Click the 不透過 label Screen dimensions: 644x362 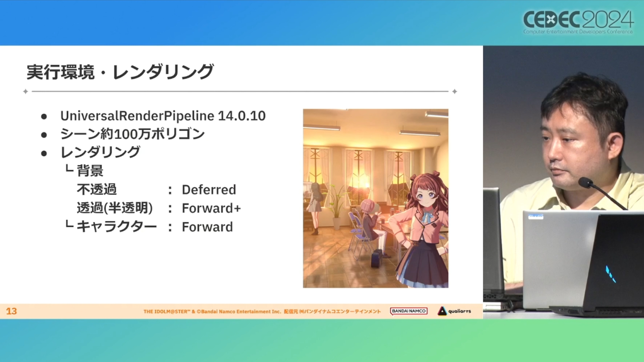97,189
